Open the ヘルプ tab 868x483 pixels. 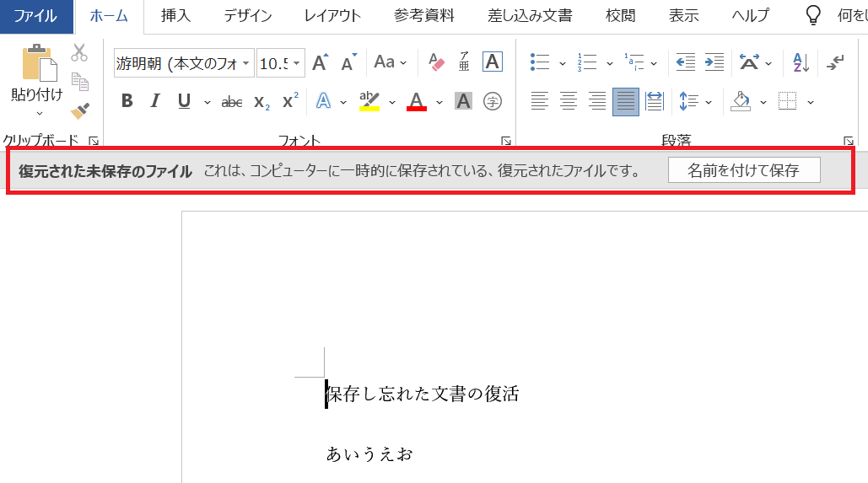(751, 16)
